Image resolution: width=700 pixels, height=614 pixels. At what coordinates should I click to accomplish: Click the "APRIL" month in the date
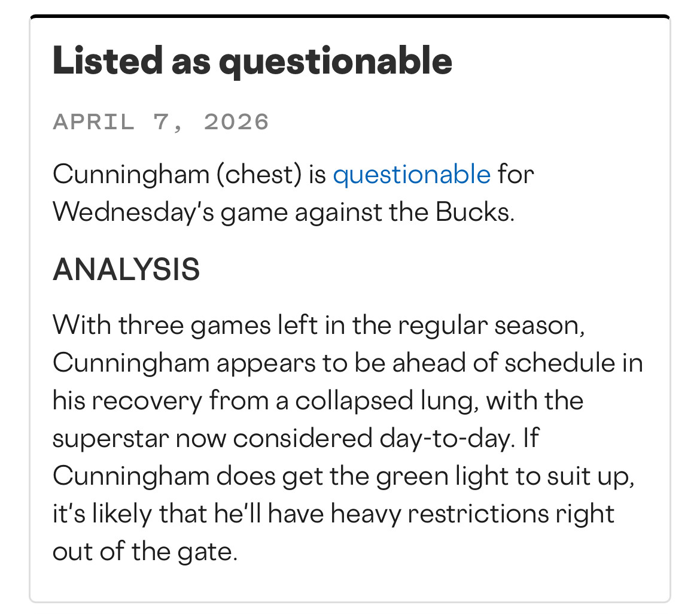pos(93,122)
